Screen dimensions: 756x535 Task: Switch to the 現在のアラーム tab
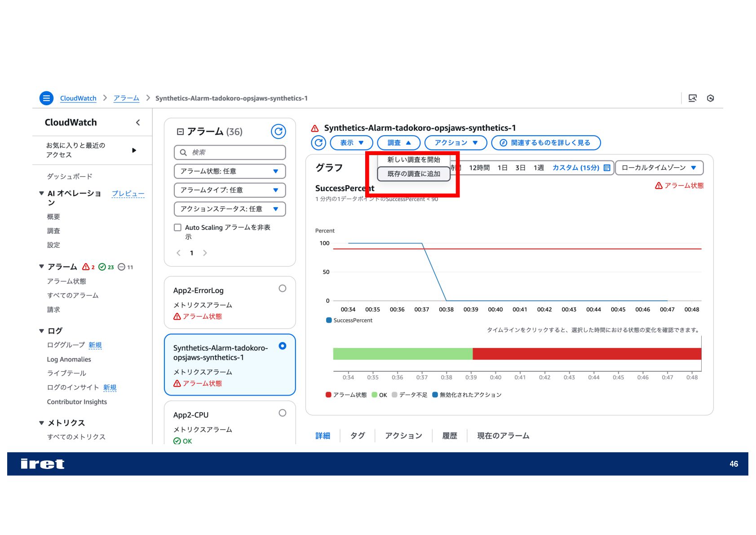click(503, 436)
